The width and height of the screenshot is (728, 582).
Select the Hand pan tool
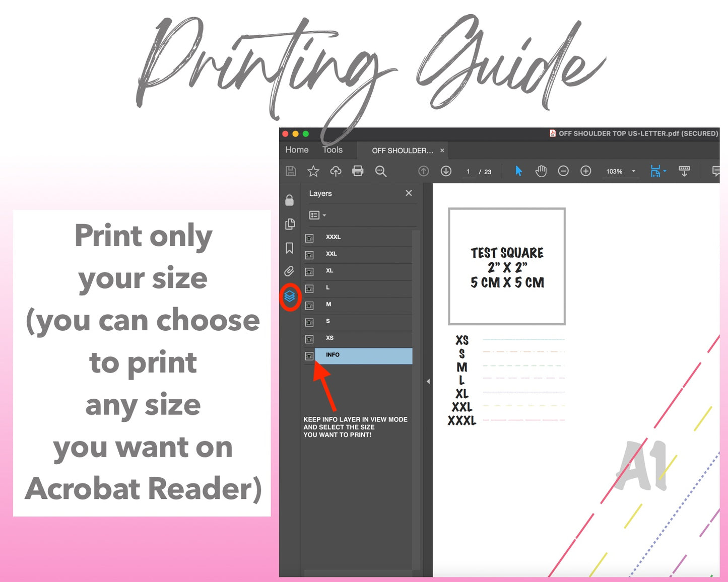pyautogui.click(x=541, y=171)
